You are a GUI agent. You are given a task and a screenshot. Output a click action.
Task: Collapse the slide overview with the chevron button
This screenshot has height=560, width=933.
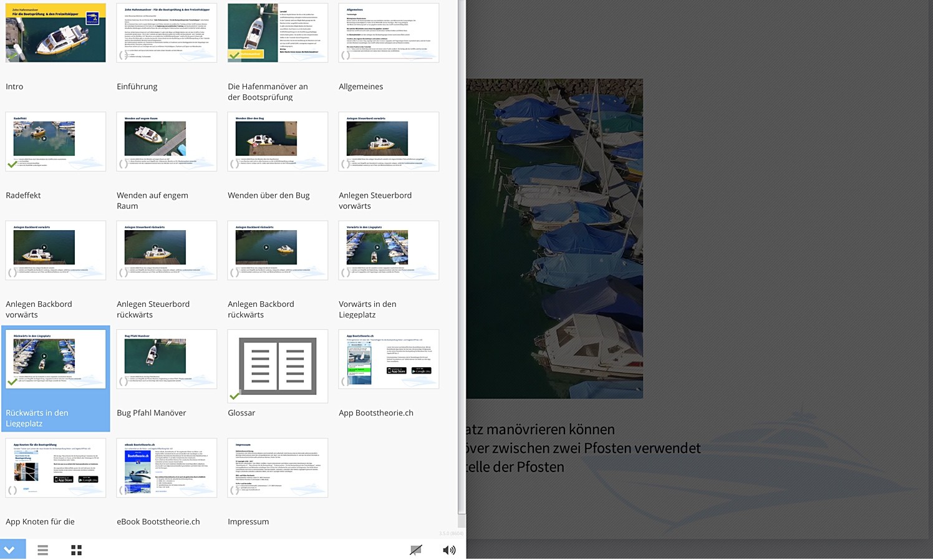pyautogui.click(x=9, y=549)
